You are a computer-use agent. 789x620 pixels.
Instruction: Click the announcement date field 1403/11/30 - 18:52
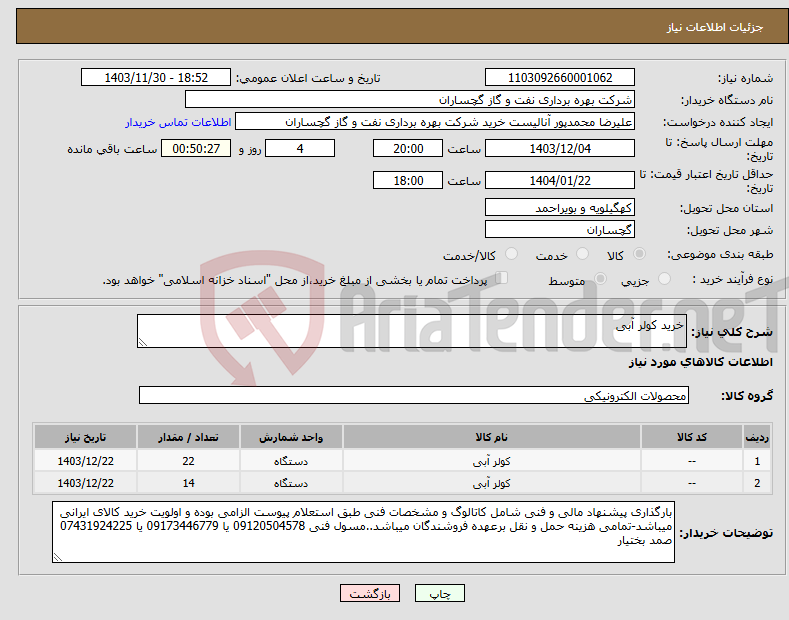(x=155, y=78)
